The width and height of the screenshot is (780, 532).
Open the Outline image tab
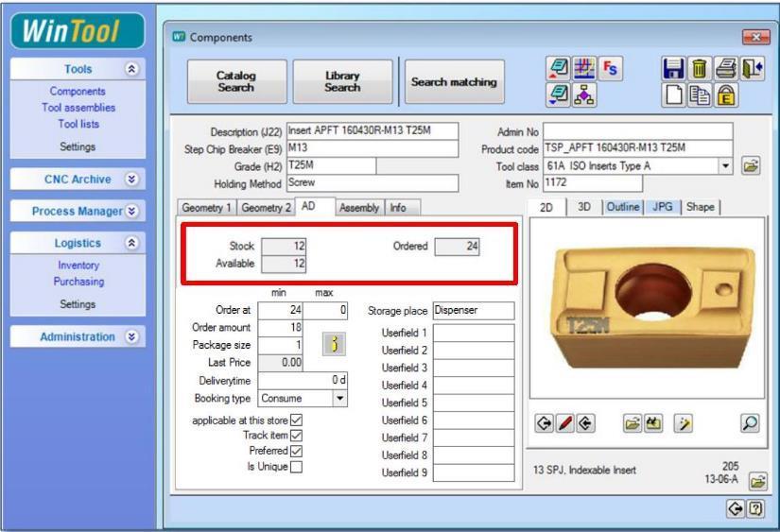(623, 207)
